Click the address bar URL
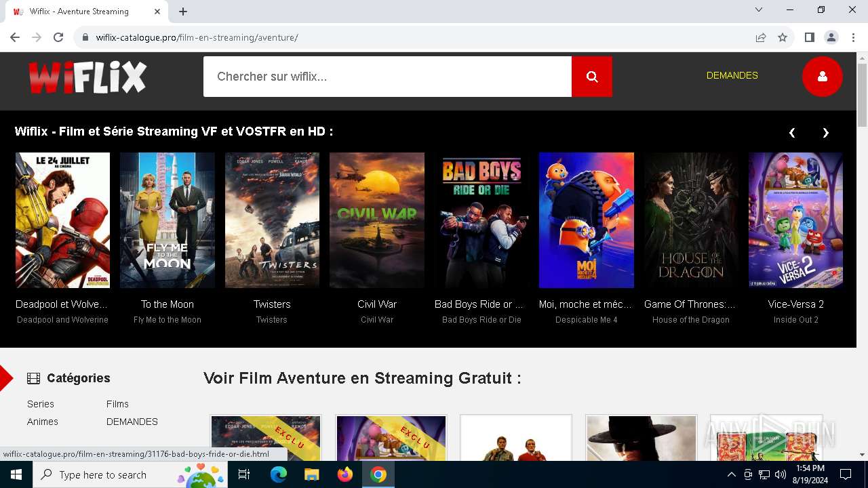The height and width of the screenshot is (488, 868). tap(197, 37)
